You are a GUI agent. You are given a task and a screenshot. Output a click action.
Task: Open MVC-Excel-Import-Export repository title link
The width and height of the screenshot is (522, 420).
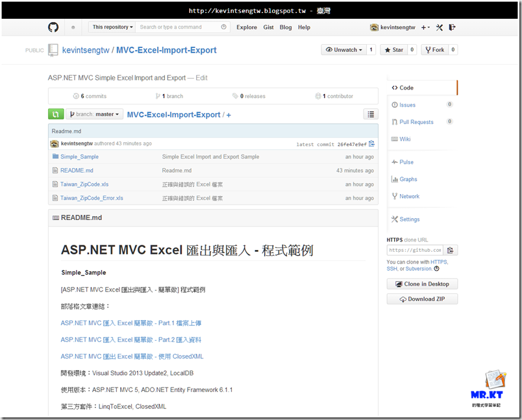[x=166, y=50]
